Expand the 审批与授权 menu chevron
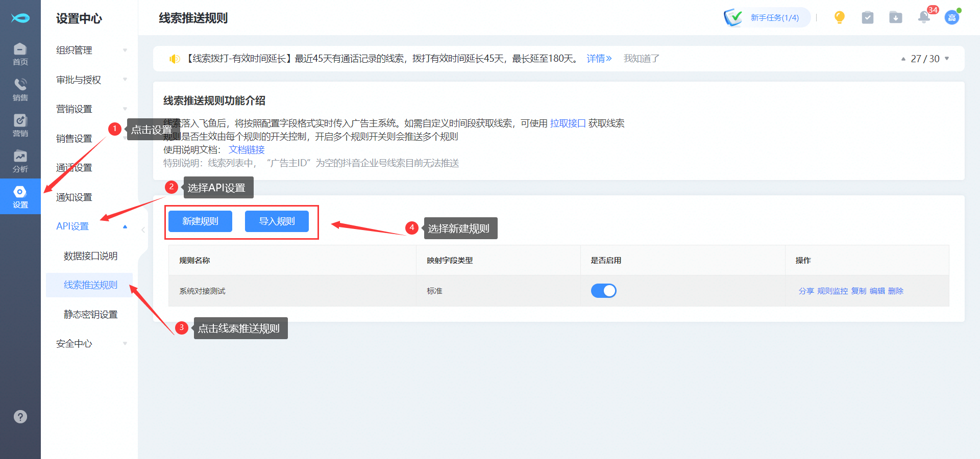This screenshot has width=980, height=459. [125, 80]
